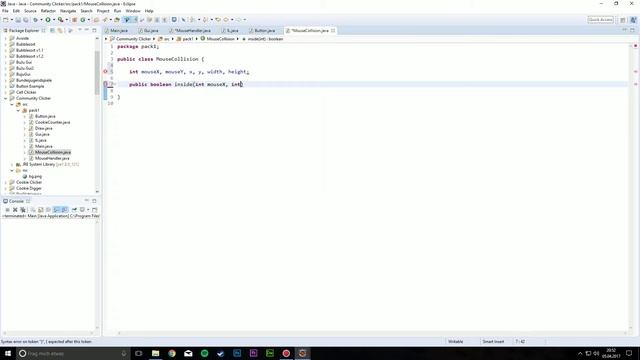The image size is (640, 360).
Task: Switch to the Main.java editor tab
Action: tap(119, 31)
